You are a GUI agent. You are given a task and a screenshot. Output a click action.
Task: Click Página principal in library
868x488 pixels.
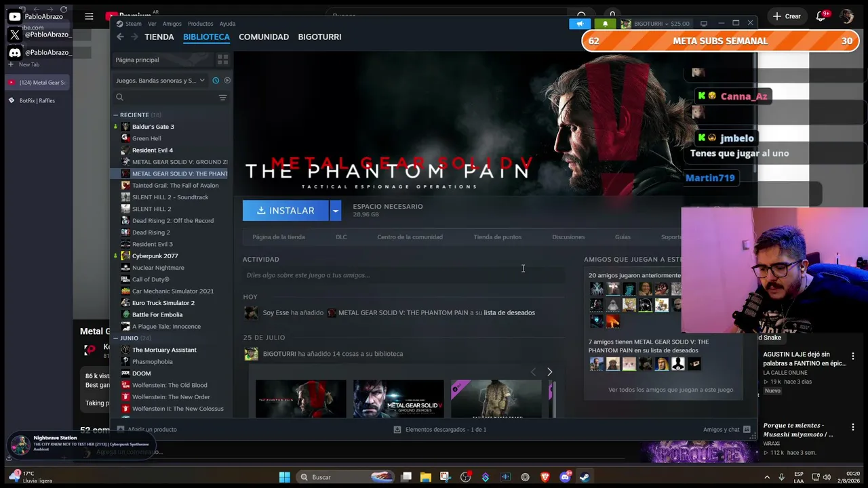click(137, 60)
